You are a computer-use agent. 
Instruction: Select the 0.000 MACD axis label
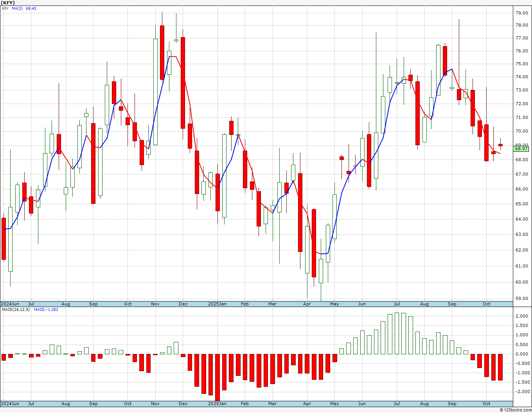[x=521, y=354]
